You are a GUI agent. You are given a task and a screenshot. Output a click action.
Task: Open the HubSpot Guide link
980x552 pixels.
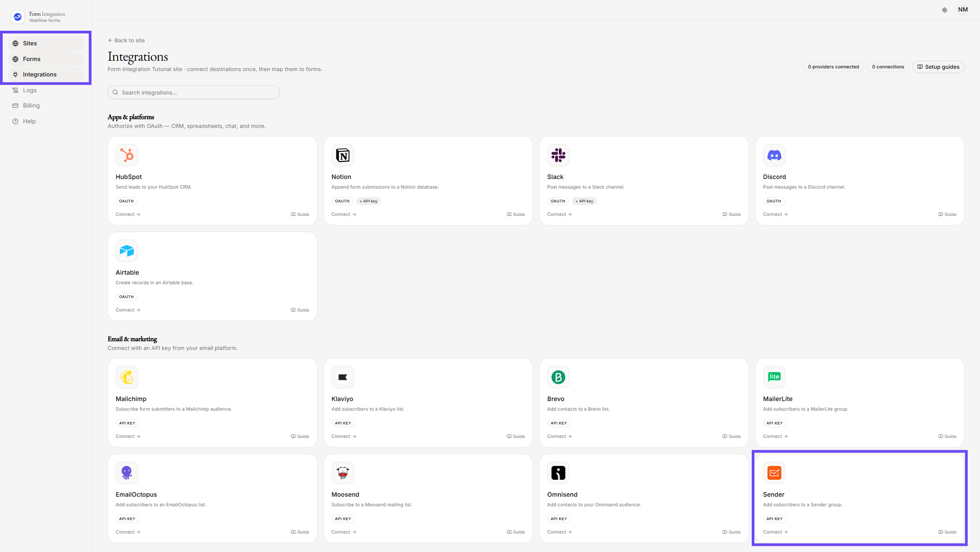(300, 214)
